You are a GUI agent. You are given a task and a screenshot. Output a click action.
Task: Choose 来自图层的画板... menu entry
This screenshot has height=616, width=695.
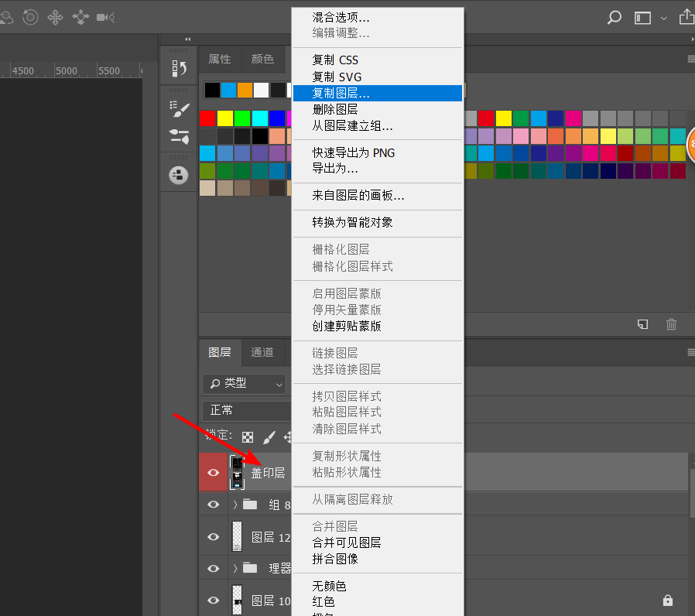[x=358, y=196]
